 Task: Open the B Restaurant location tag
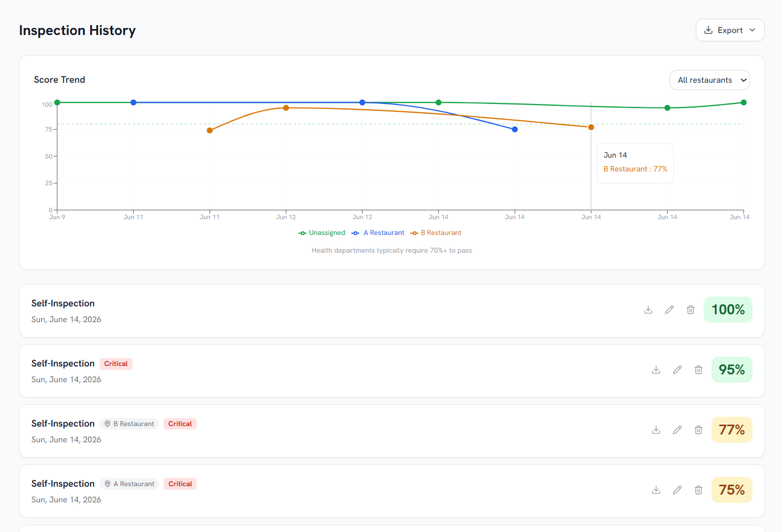(129, 424)
